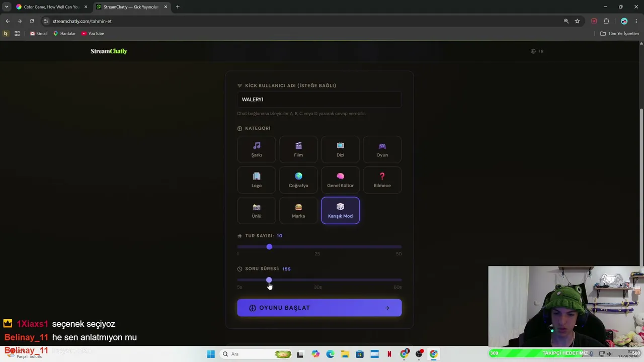Open the StreamChatly home logo
Image resolution: width=644 pixels, height=362 pixels.
(109, 51)
